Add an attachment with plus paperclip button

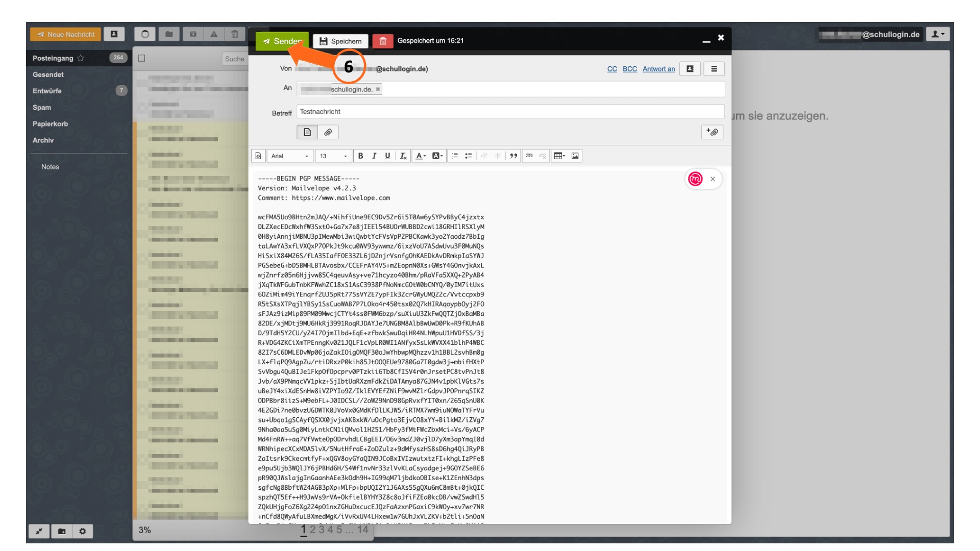712,132
